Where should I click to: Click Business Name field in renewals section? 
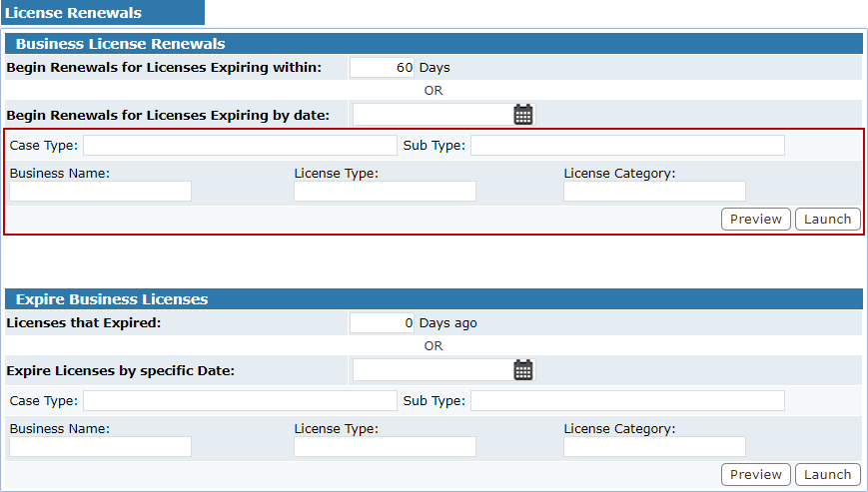point(100,192)
